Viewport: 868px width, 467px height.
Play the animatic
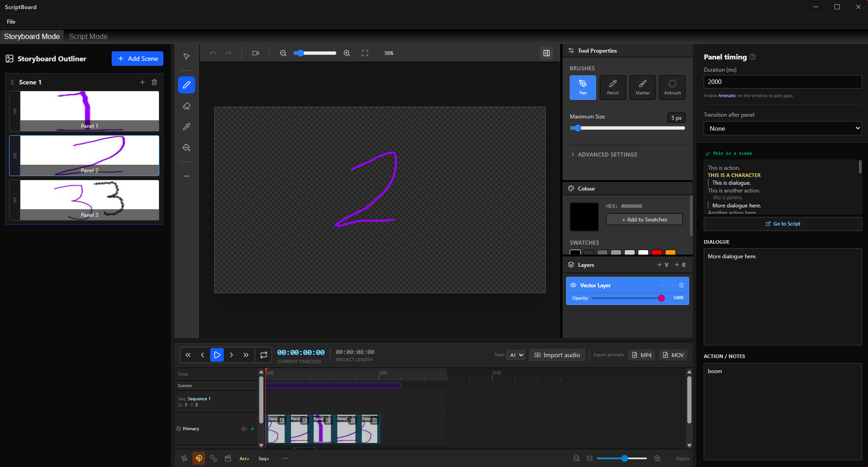click(x=217, y=355)
